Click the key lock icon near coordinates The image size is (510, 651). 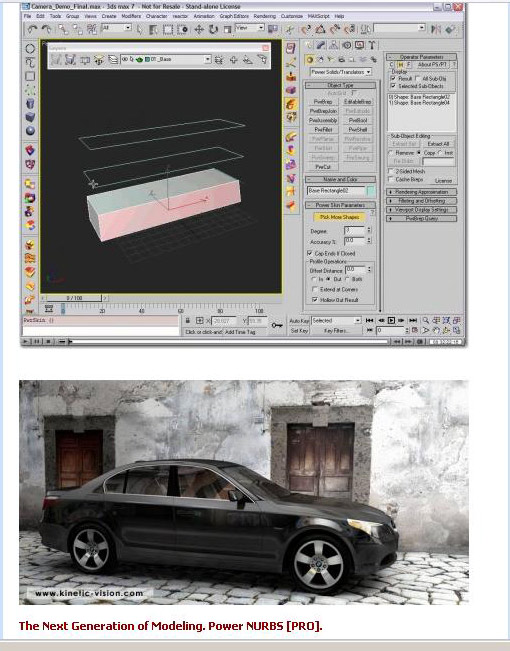coord(276,326)
